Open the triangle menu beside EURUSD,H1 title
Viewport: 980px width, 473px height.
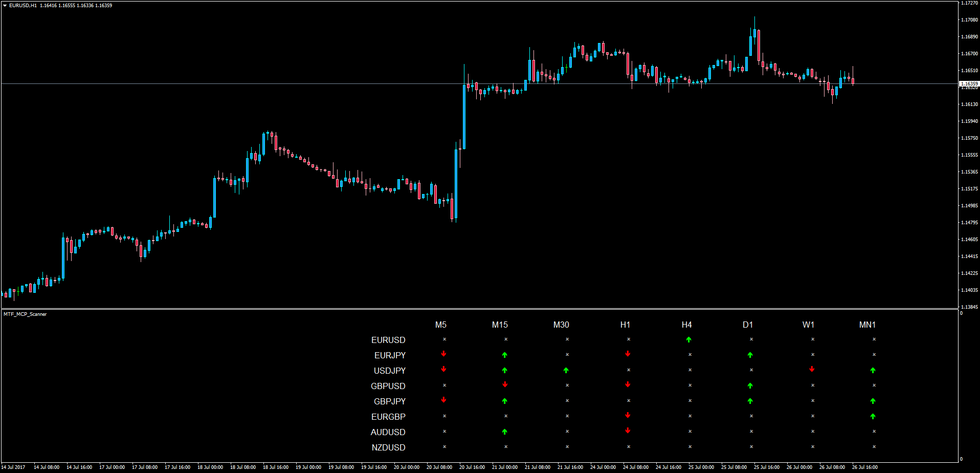click(5, 6)
